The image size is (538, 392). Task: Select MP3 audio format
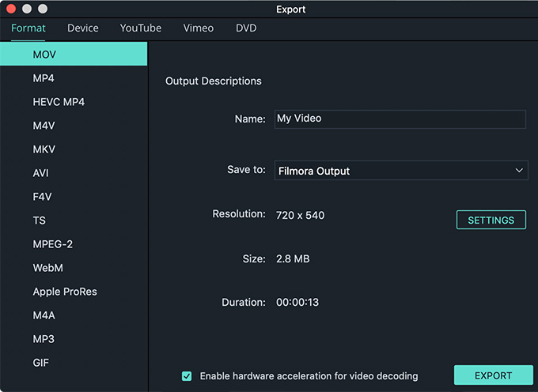74,339
